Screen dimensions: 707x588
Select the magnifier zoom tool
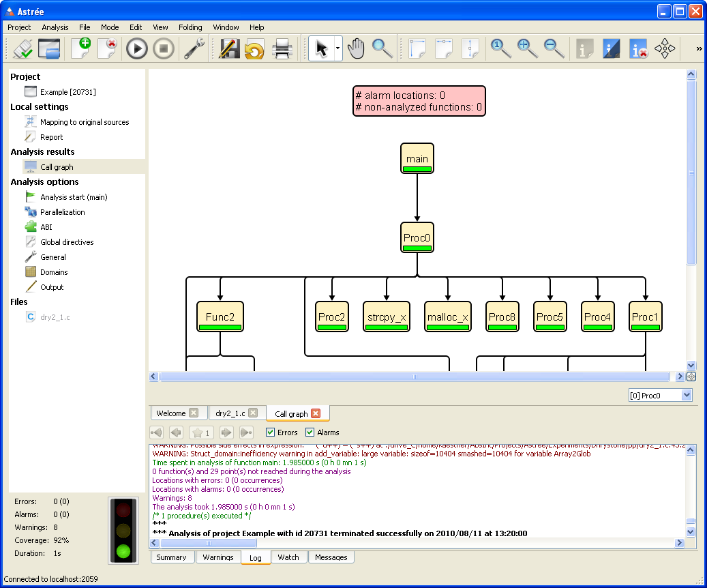[x=382, y=48]
